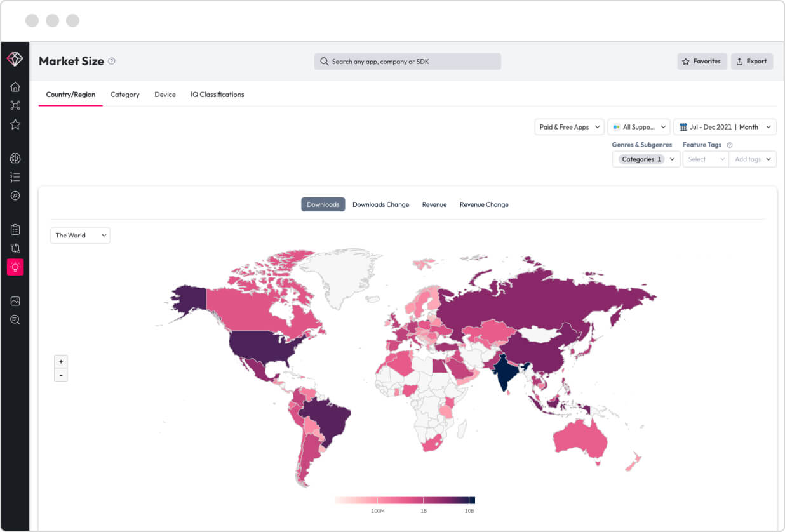Click the star favorites sidebar icon
This screenshot has width=785, height=532.
15,124
